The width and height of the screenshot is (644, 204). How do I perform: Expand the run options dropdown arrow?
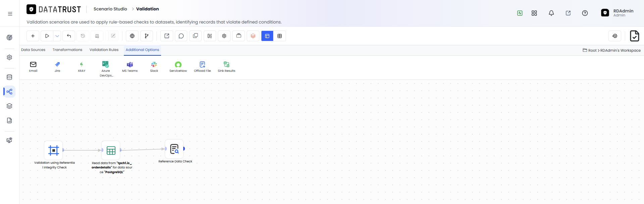point(57,36)
